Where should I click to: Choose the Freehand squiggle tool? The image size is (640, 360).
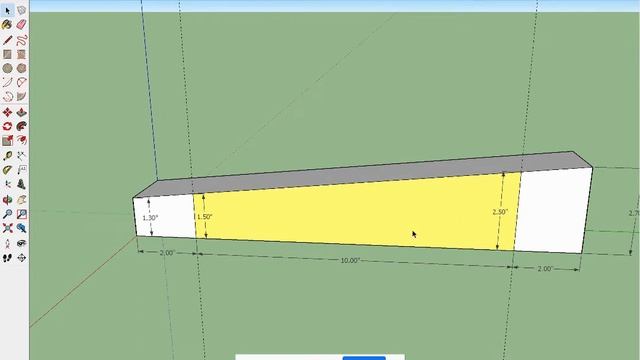pos(22,40)
